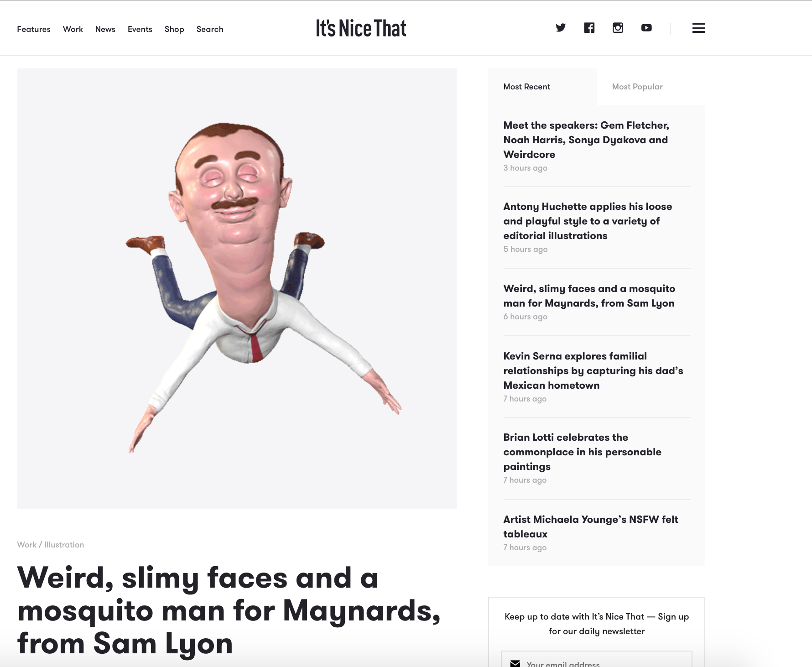The width and height of the screenshot is (812, 667).
Task: Open the News navigation link
Action: (x=105, y=29)
